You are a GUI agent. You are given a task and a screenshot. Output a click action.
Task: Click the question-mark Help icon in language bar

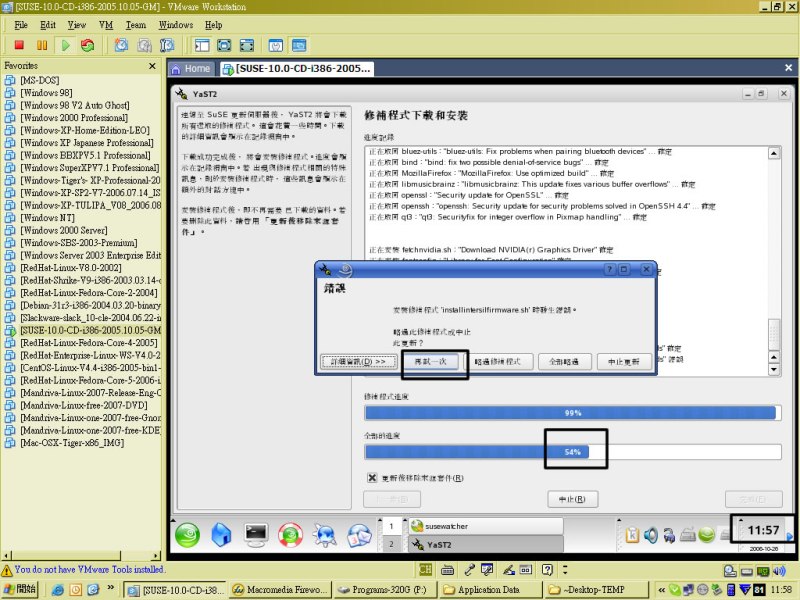tap(547, 569)
